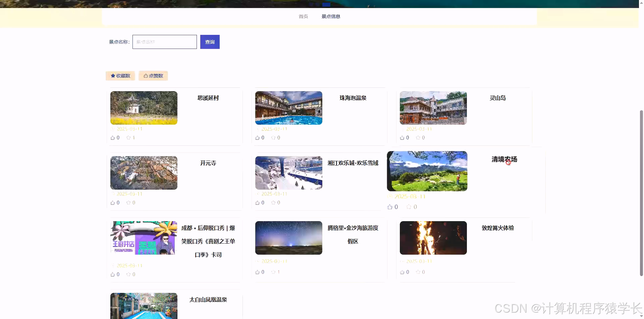
Task: Click the 思溪延村 thumbnail image
Action: pos(144,108)
